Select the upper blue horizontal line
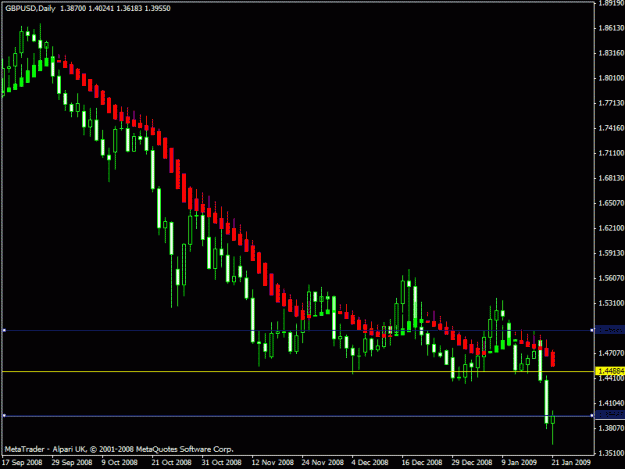This screenshot has height=469, width=625. 298,330
